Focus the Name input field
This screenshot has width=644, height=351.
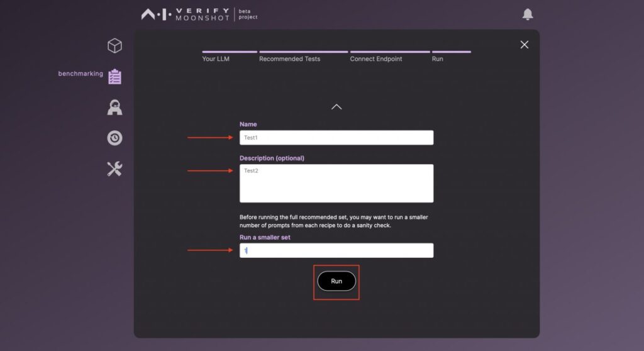[336, 137]
